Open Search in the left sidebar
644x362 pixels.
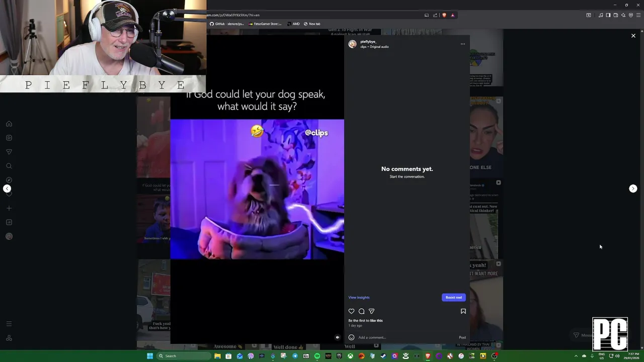tap(9, 166)
